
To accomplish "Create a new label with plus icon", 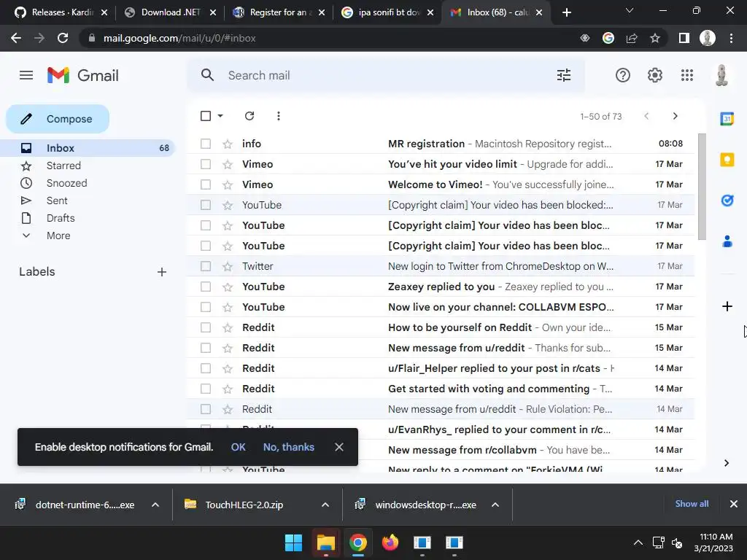I will pos(162,272).
